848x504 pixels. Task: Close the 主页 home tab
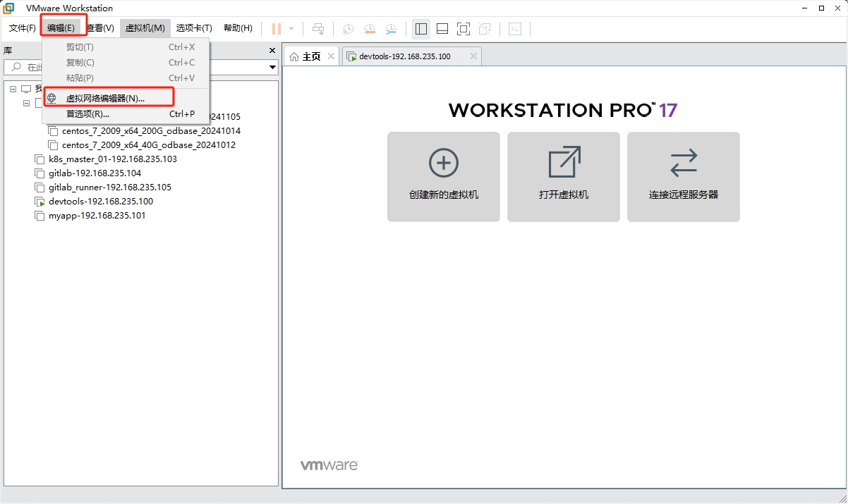pos(331,56)
